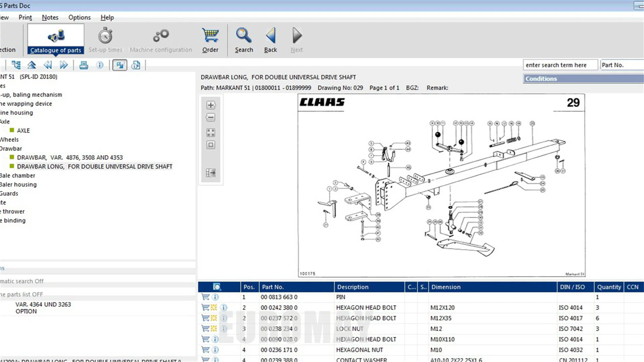Viewport: 644px width, 362px height.
Task: Expand the Wheels tree node
Action: coord(9,139)
